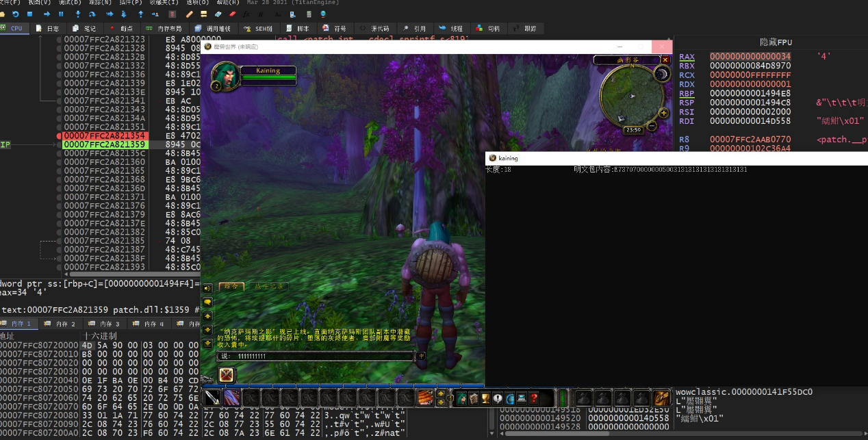868x440 pixels.
Task: Click the Pause execution toolbar icon
Action: (x=61, y=14)
